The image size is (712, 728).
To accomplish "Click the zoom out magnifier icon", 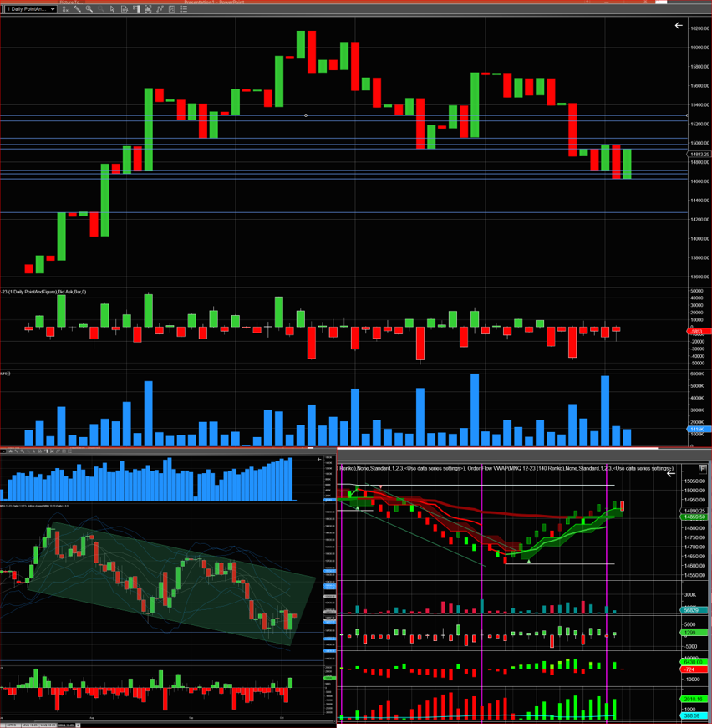I will tap(101, 9).
